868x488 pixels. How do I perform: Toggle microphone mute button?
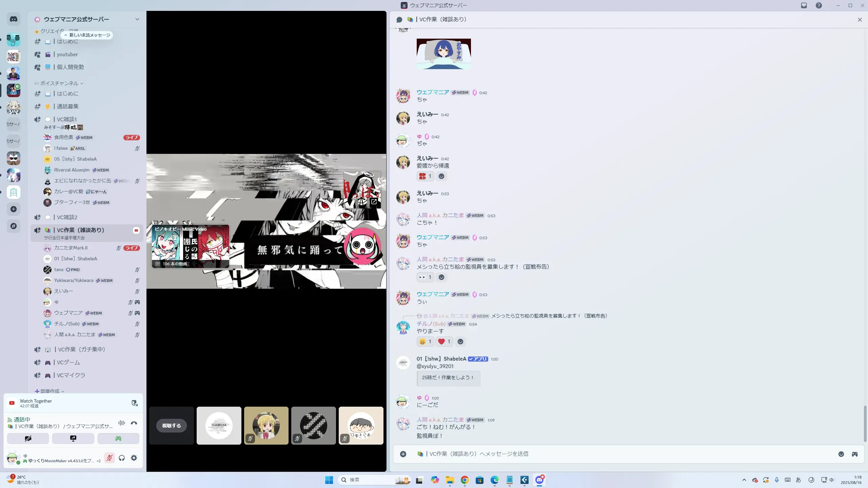point(109,458)
